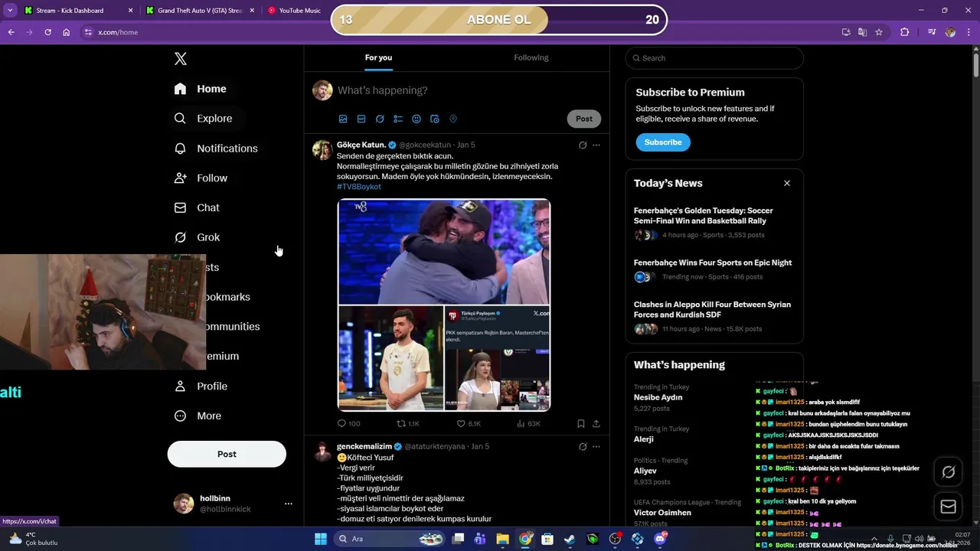980x551 pixels.
Task: Open Grok from the sidebar
Action: tap(197, 237)
